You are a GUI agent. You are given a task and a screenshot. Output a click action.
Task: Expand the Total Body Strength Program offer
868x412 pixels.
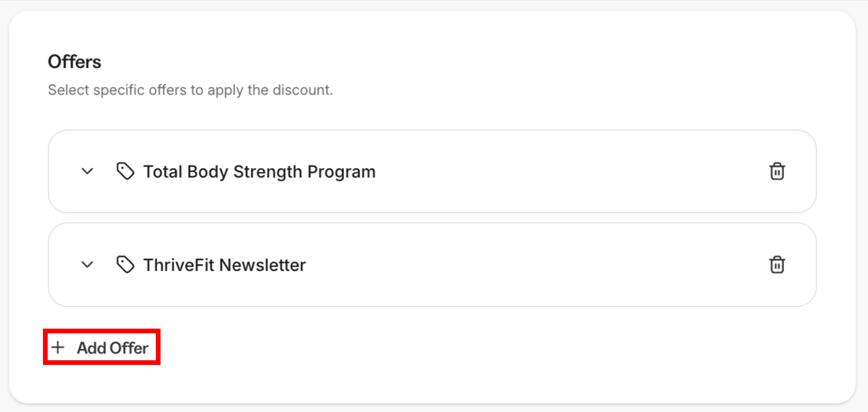[x=87, y=171]
